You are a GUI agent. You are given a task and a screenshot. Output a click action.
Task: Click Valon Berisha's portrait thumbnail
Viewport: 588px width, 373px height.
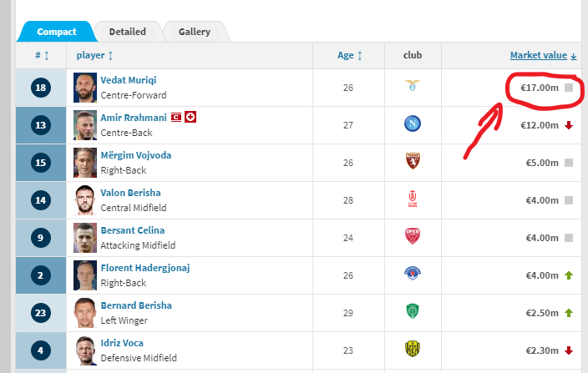tap(86, 199)
